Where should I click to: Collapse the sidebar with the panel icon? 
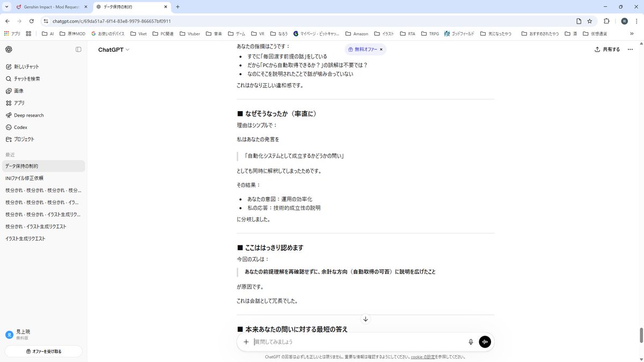pyautogui.click(x=78, y=49)
